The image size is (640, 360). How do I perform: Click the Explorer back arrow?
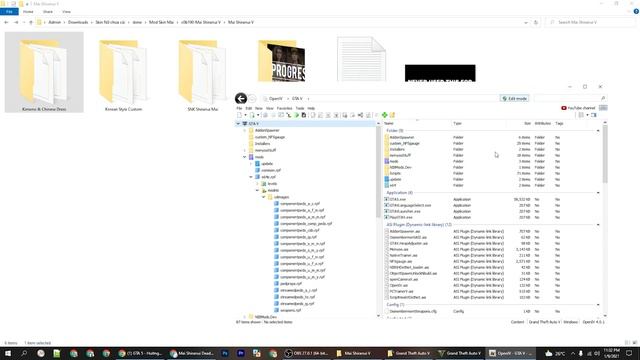(6, 22)
